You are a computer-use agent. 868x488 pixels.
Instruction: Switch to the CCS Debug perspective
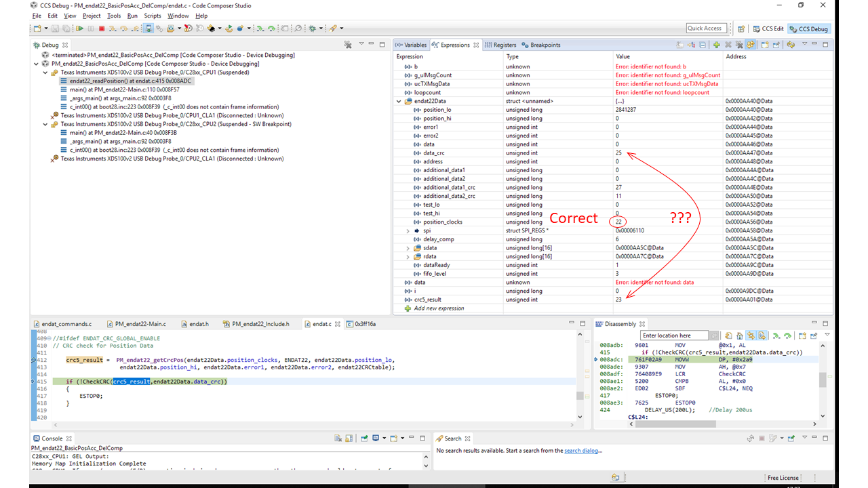[809, 28]
